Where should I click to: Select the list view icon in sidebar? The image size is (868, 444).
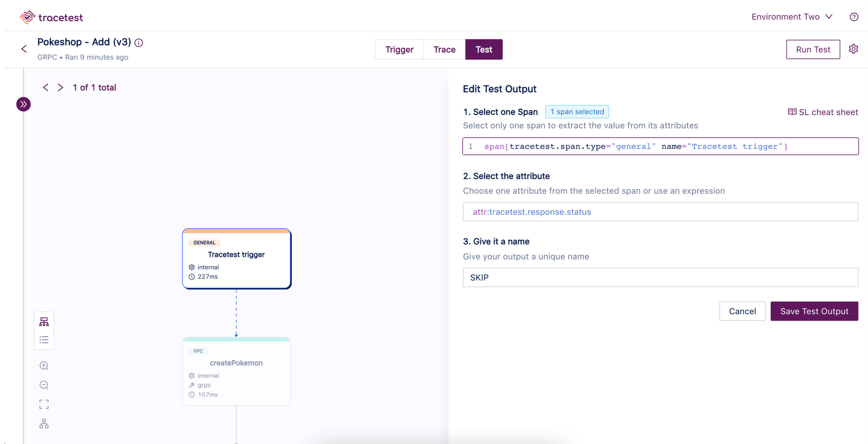[x=44, y=340]
